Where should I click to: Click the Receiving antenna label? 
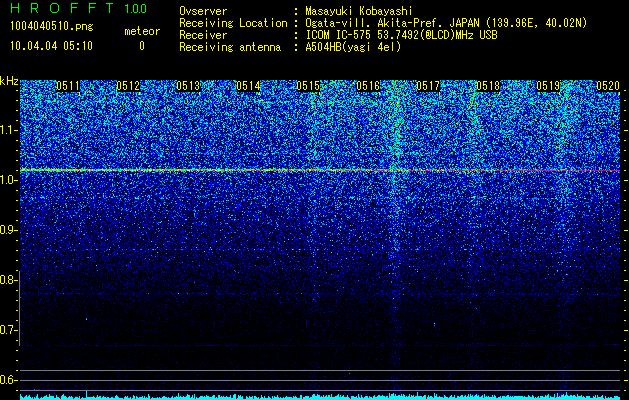[x=230, y=47]
